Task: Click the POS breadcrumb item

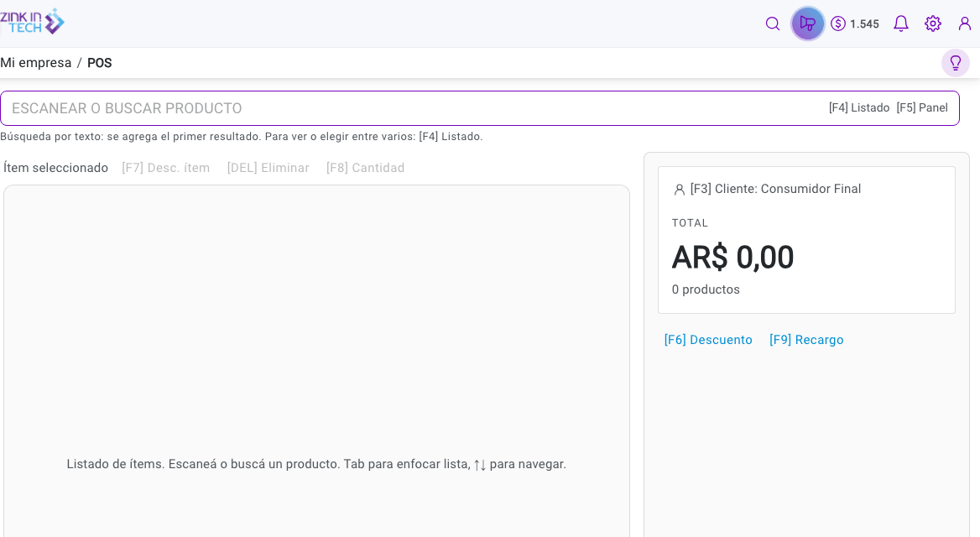Action: 99,63
